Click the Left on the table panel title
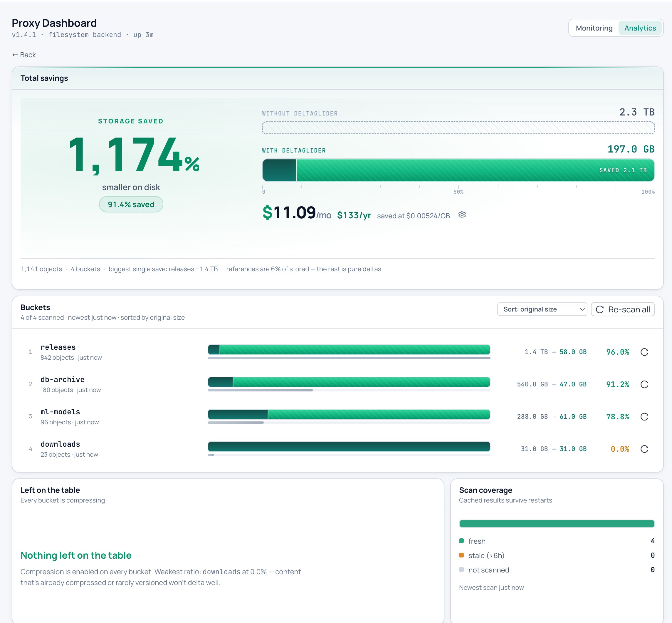The image size is (672, 623). tap(50, 490)
